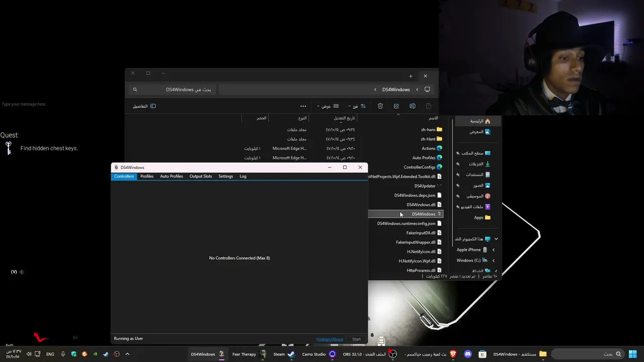Select DS4Windows.deps.json file
The height and width of the screenshot is (362, 644).
click(x=418, y=195)
